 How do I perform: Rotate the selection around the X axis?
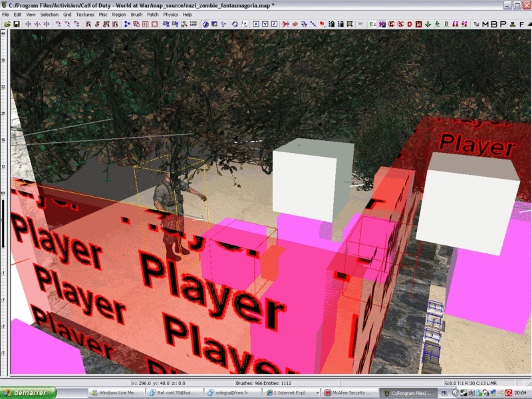(x=59, y=24)
